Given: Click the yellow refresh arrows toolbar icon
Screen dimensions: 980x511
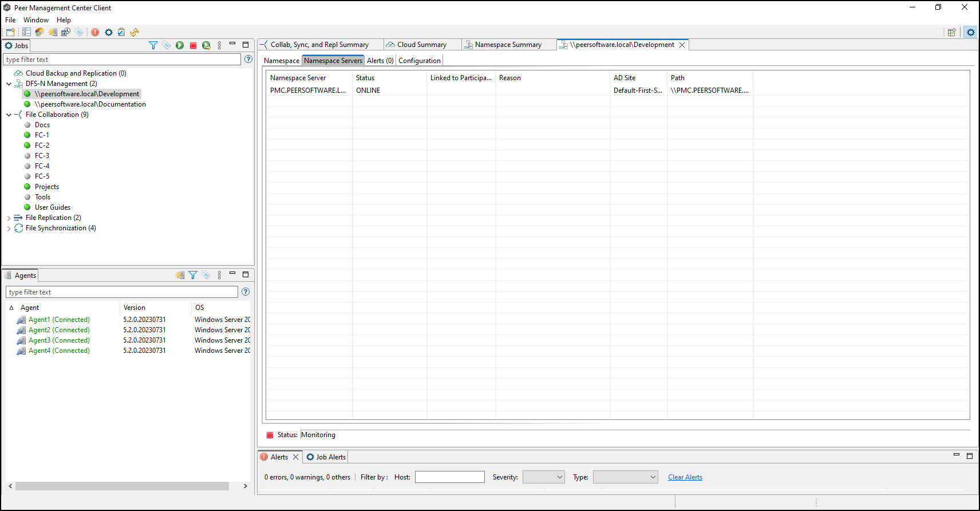Looking at the screenshot, I should [x=135, y=32].
